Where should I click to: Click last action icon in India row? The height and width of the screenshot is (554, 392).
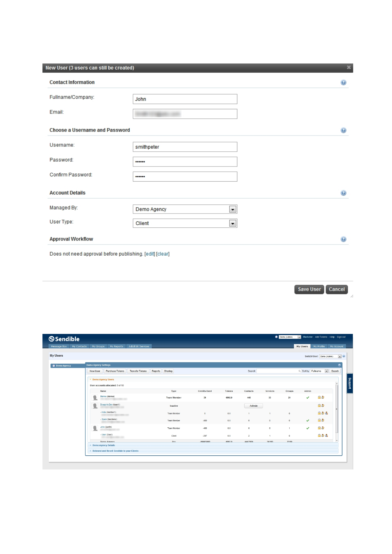[x=327, y=413]
